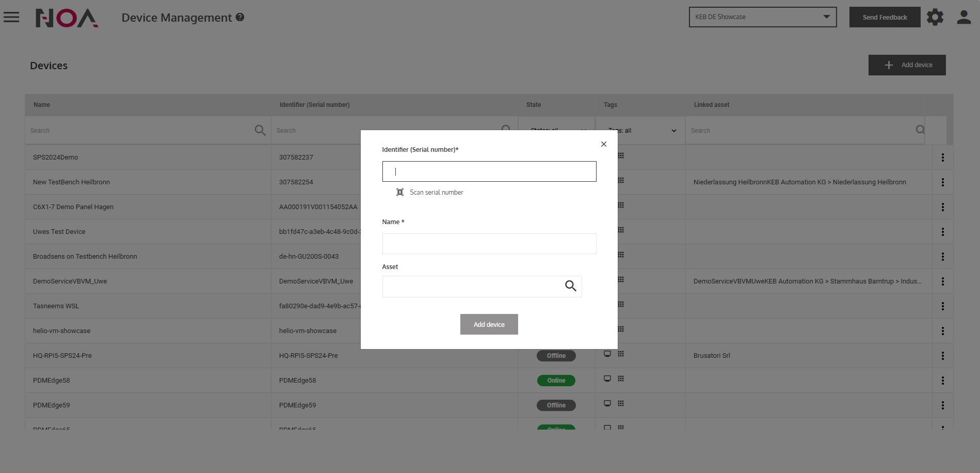This screenshot has height=473, width=980.
Task: Click the Scan serial number link
Action: [x=436, y=192]
